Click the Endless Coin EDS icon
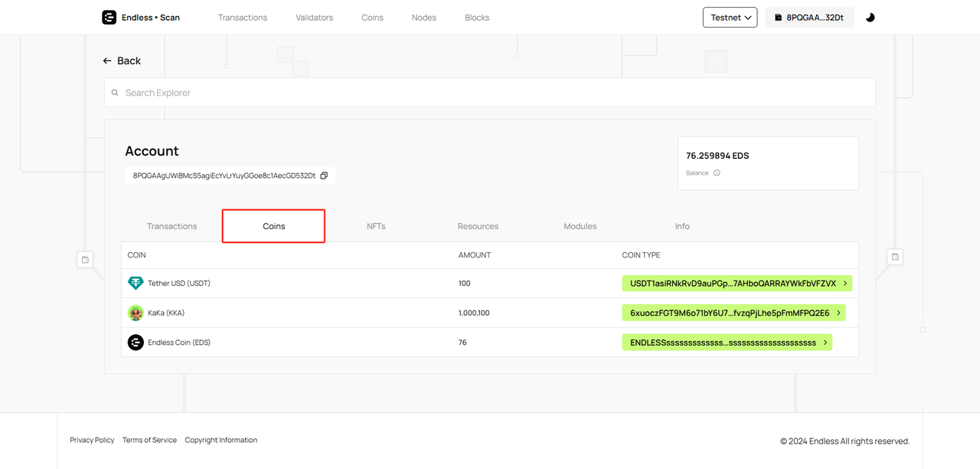This screenshot has height=469, width=980. click(x=136, y=343)
